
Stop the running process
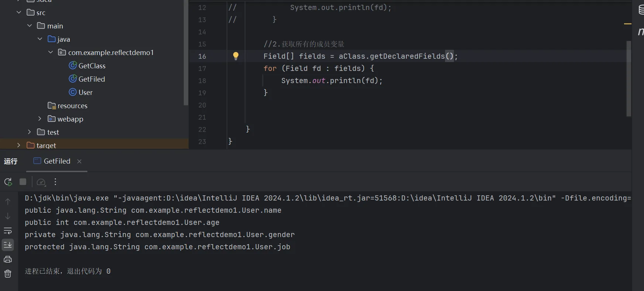pos(23,182)
